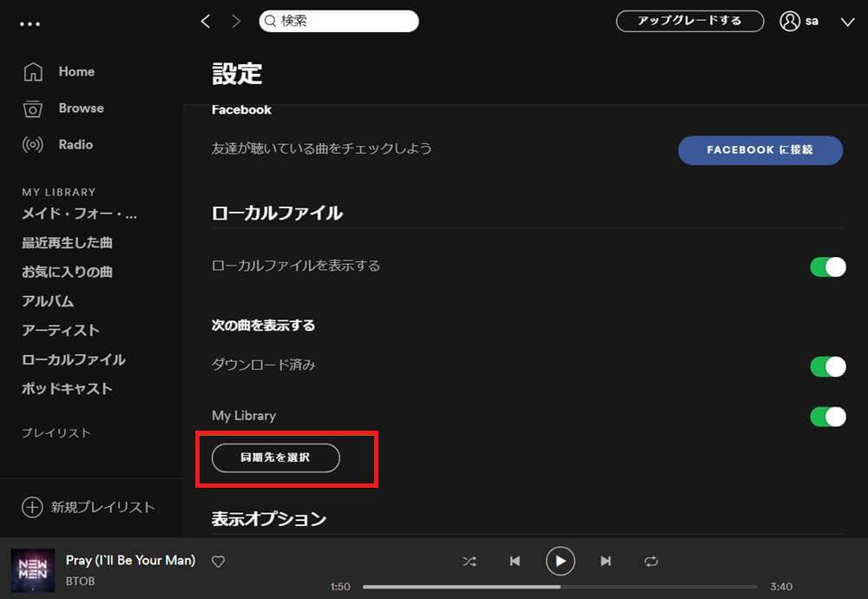The height and width of the screenshot is (599, 868).
Task: Click the Facebook section heading
Action: tap(241, 110)
